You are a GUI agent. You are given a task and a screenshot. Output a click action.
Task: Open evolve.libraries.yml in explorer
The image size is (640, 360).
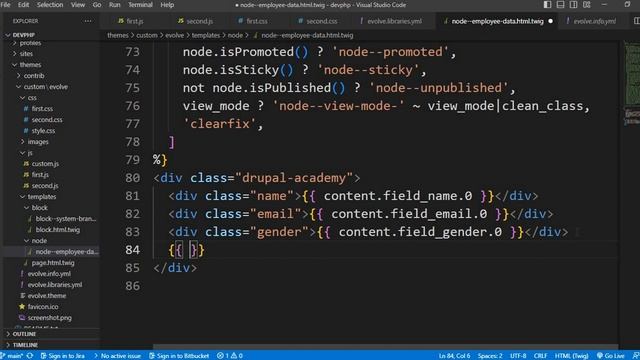[x=55, y=285]
